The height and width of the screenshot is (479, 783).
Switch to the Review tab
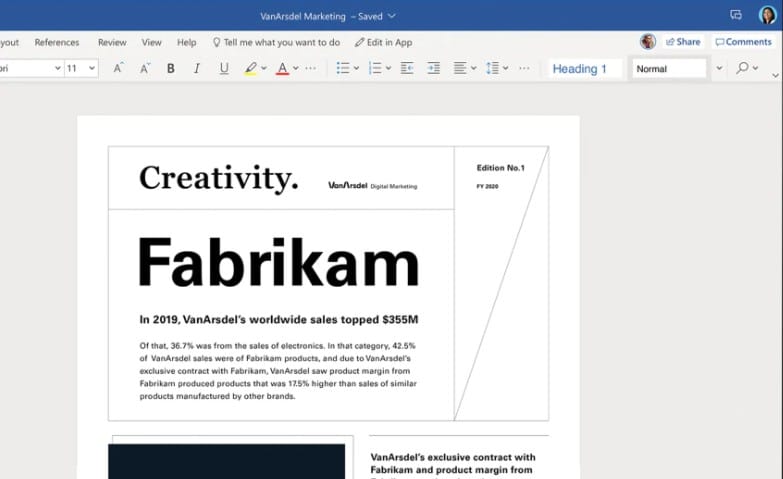coord(112,42)
